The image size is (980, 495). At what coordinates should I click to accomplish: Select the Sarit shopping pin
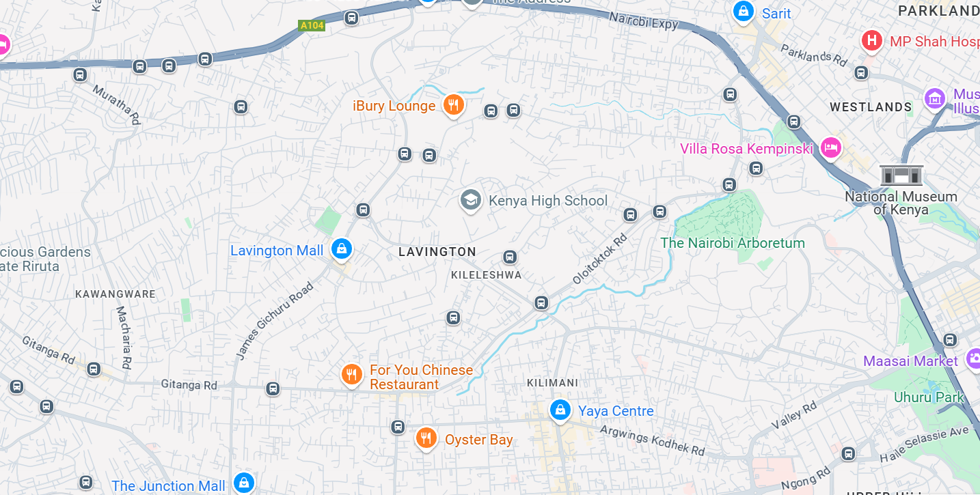743,12
